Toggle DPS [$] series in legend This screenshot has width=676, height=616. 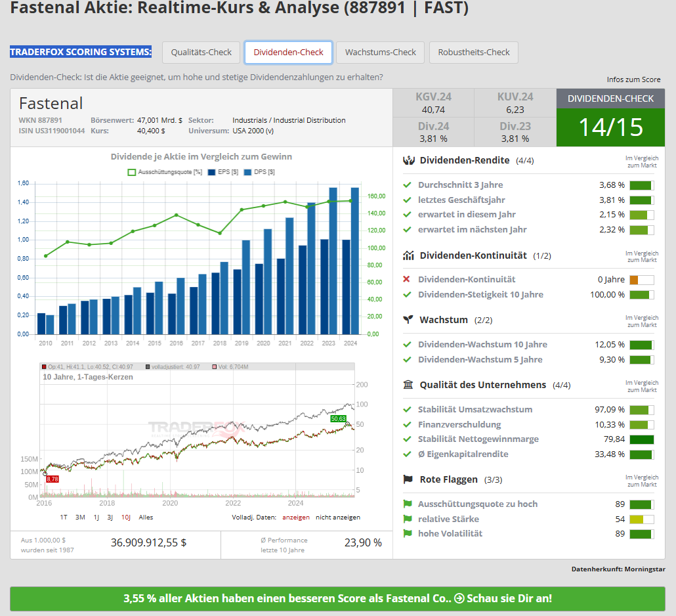tap(259, 172)
